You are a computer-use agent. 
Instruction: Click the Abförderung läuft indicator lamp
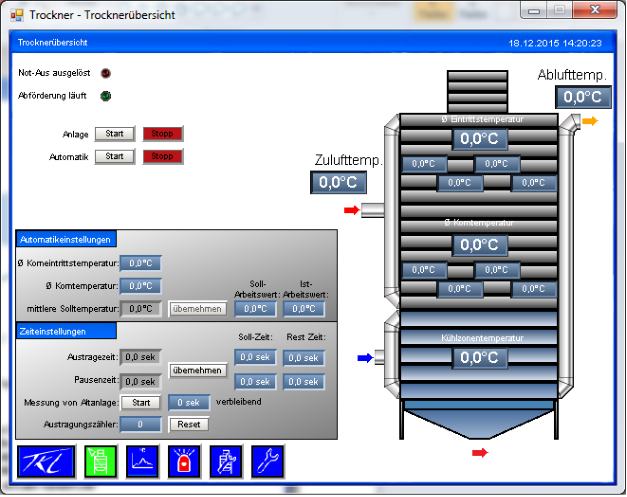tap(106, 96)
